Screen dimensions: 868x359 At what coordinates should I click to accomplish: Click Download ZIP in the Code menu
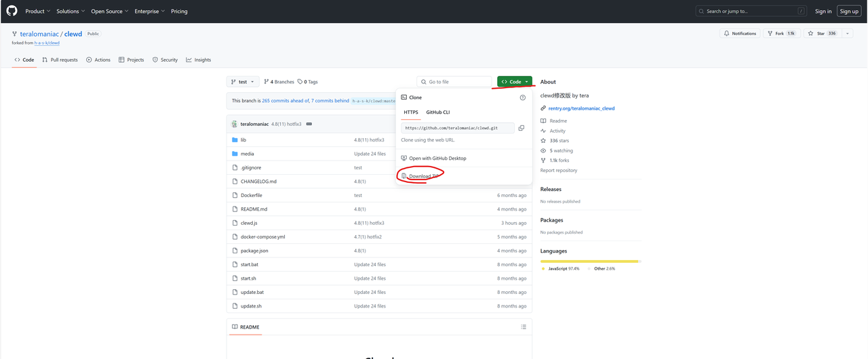click(420, 176)
